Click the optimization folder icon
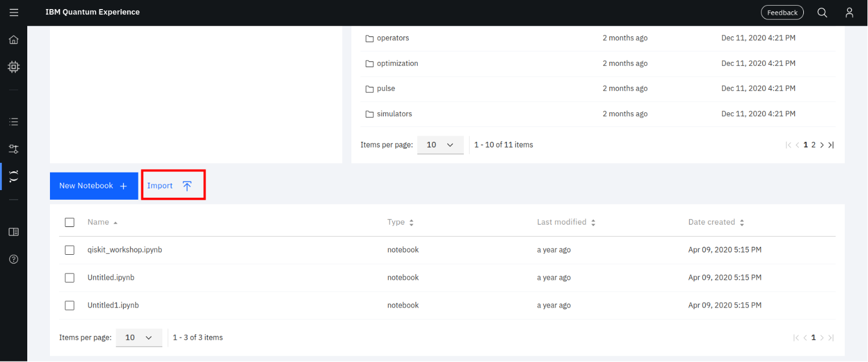 tap(370, 64)
